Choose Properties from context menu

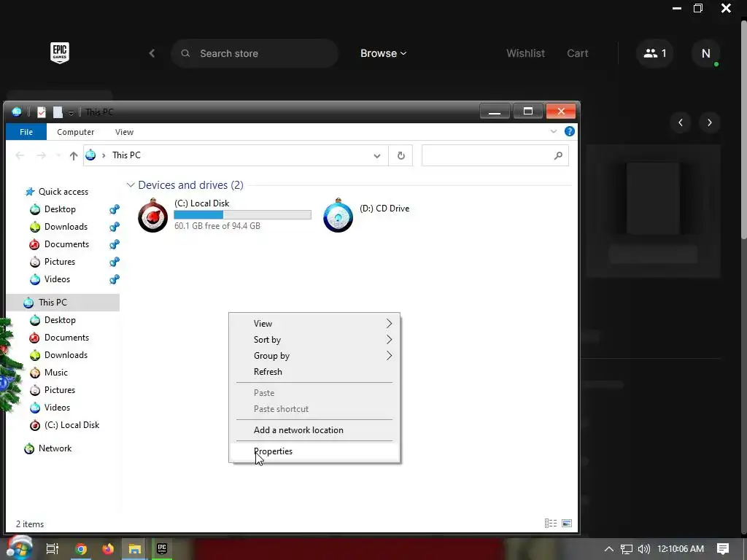(314, 451)
